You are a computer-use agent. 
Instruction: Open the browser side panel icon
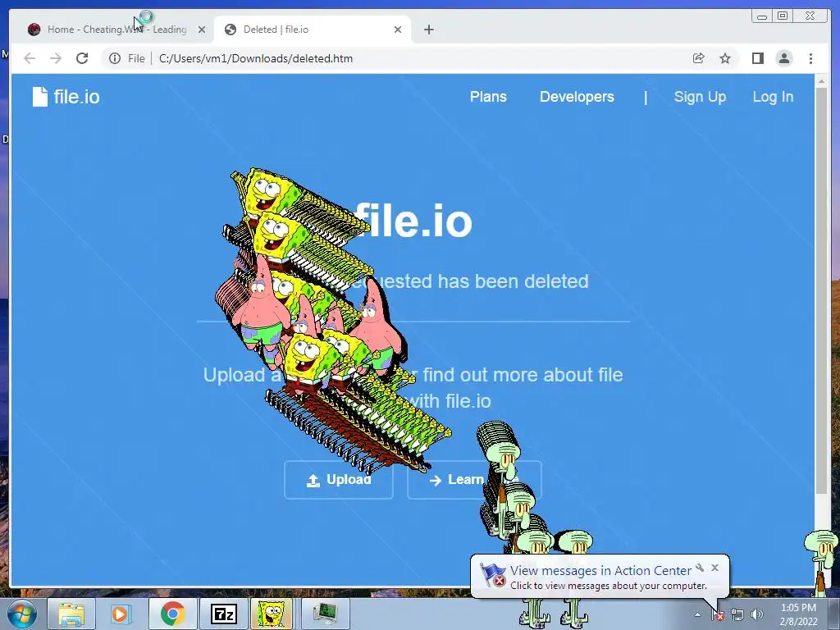pyautogui.click(x=757, y=58)
